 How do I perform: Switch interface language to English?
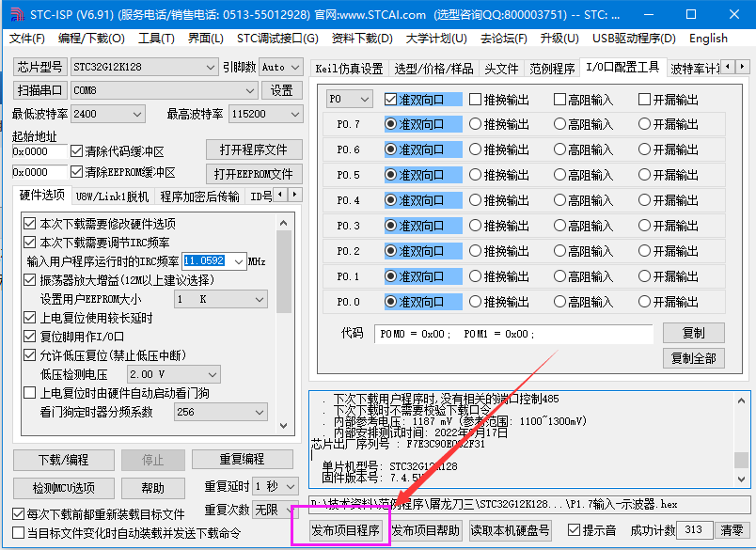click(x=708, y=39)
